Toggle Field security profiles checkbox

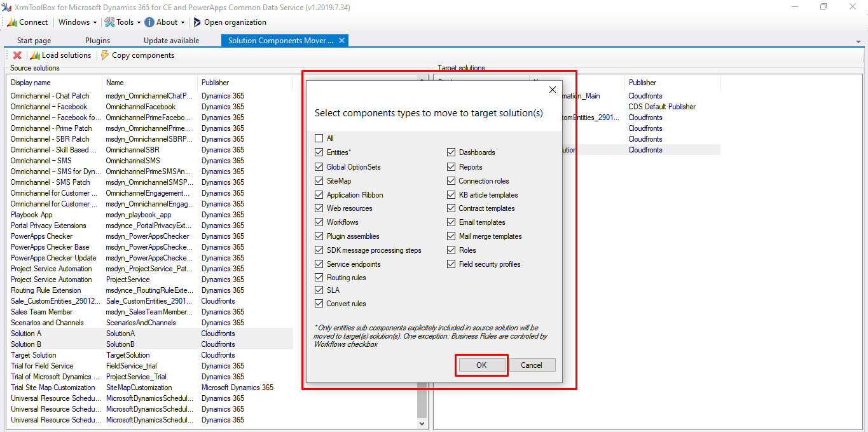pos(451,264)
